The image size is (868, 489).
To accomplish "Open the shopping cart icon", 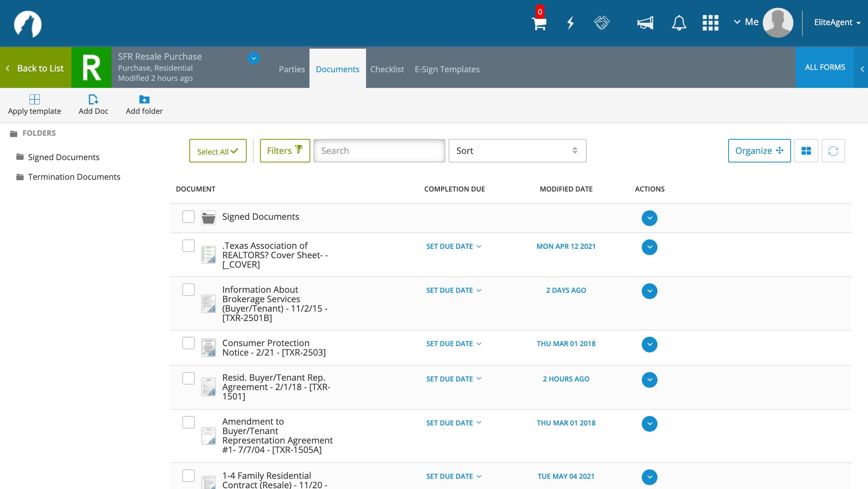I will (539, 23).
